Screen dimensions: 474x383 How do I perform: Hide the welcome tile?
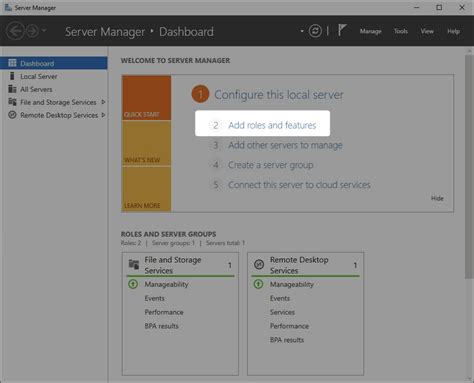click(x=437, y=198)
